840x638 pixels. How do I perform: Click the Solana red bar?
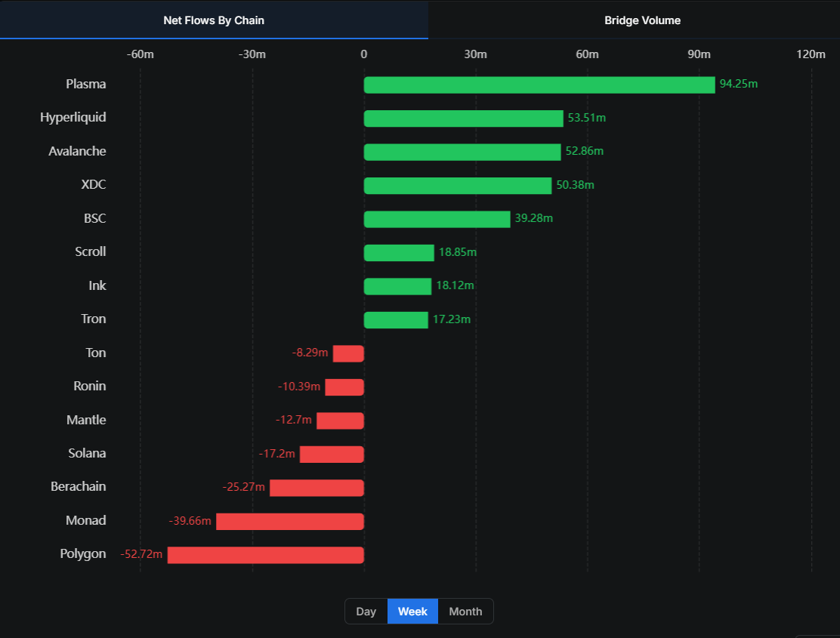point(332,455)
